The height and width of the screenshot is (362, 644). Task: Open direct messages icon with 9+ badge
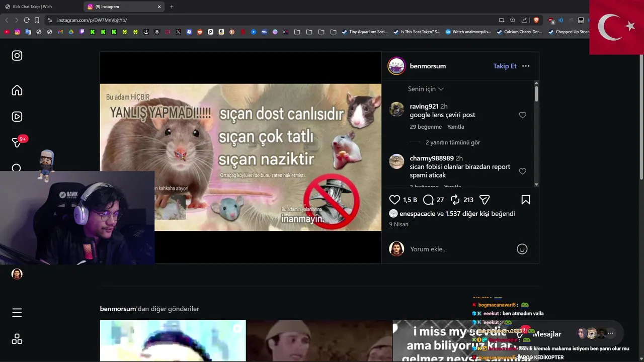[x=17, y=142]
